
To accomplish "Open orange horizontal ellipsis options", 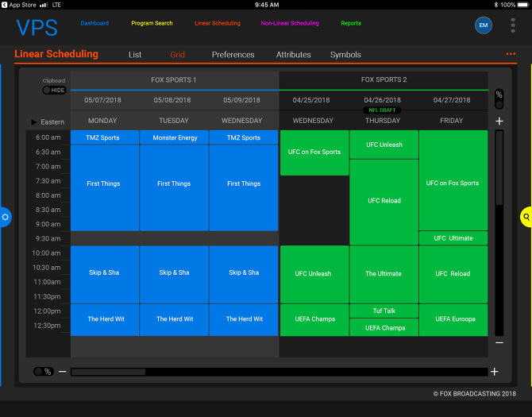I will click(x=511, y=54).
